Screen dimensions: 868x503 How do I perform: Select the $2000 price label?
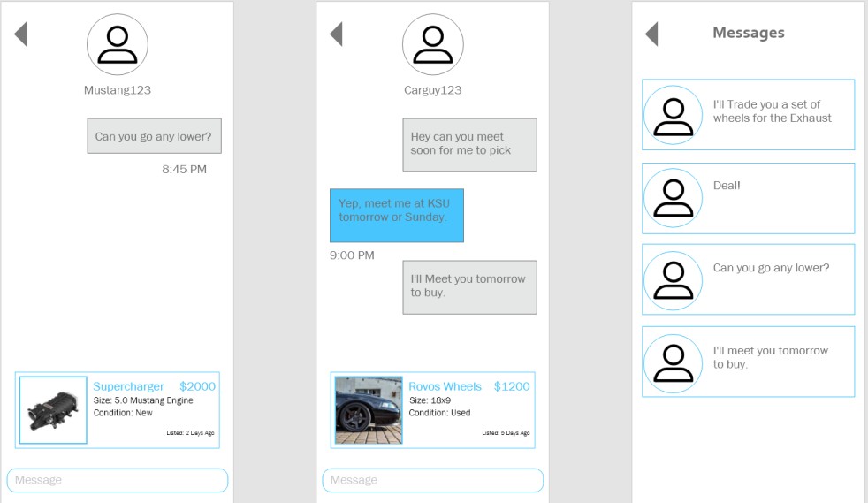198,386
